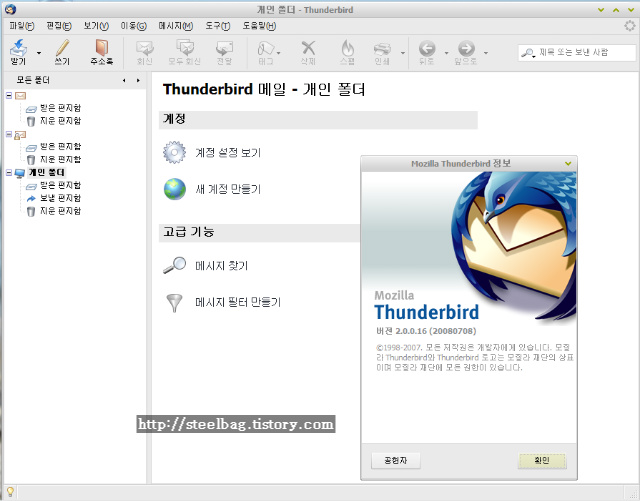640x501 pixels.
Task: Click the 메시지 찾기 link
Action: tap(222, 266)
